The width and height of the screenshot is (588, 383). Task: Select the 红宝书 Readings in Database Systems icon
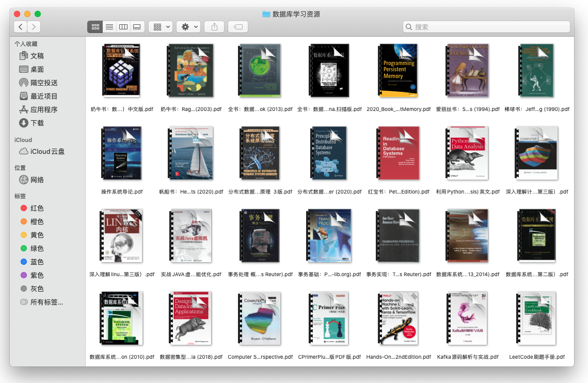[x=398, y=153]
